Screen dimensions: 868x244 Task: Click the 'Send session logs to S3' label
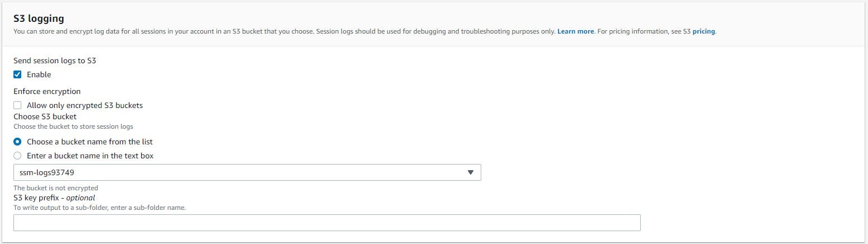coord(55,60)
